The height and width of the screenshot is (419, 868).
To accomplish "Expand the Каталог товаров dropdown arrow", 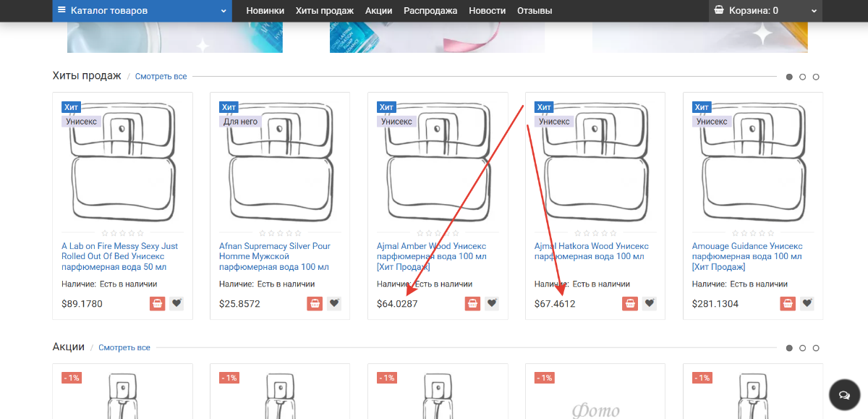I will (224, 11).
